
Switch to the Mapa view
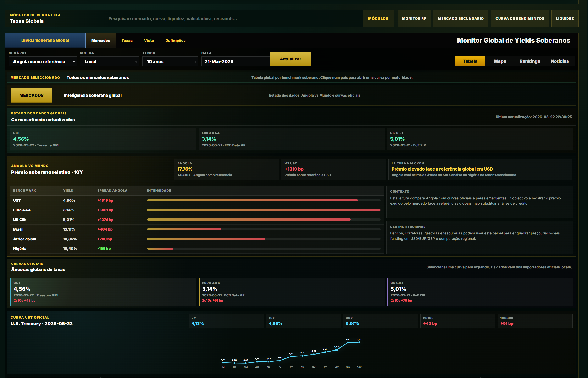pos(500,61)
